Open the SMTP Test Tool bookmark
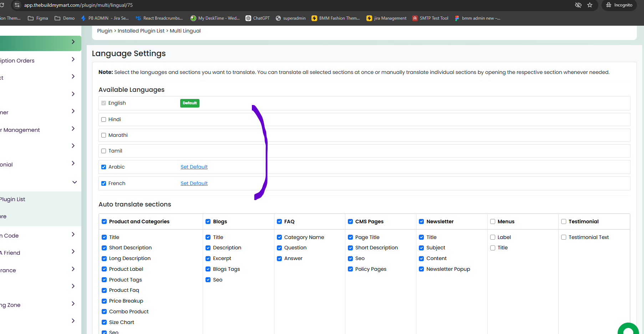This screenshot has width=644, height=334. click(430, 18)
